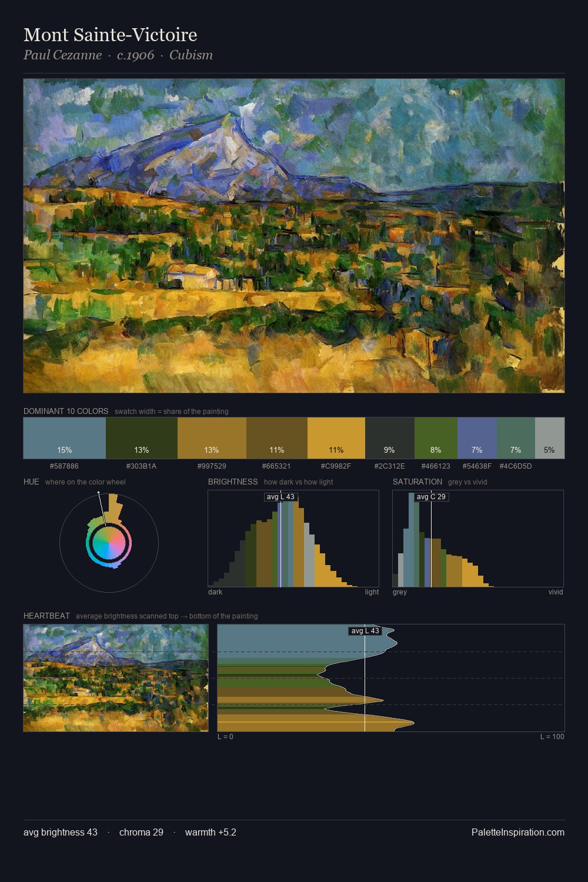Click the "L = 0" axis label
Screen dimensions: 588x882
(225, 737)
